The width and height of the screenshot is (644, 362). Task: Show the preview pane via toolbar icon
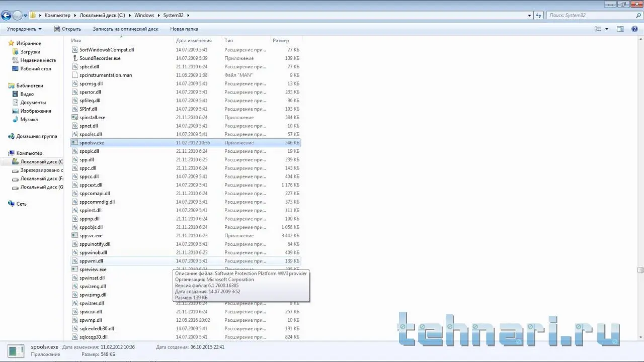(620, 29)
